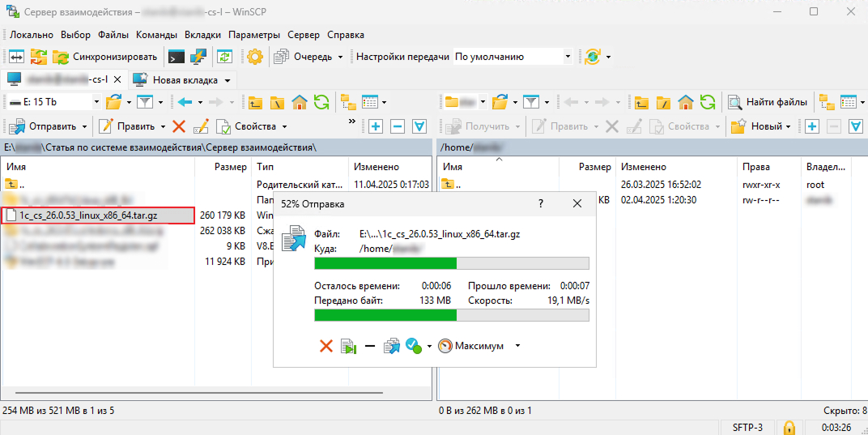
Task: Click the lock encryption icon in status bar
Action: click(x=789, y=427)
